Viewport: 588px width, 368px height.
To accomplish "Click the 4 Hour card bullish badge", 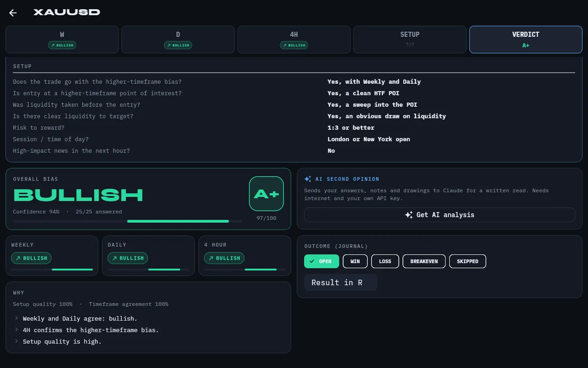I will 224,258.
